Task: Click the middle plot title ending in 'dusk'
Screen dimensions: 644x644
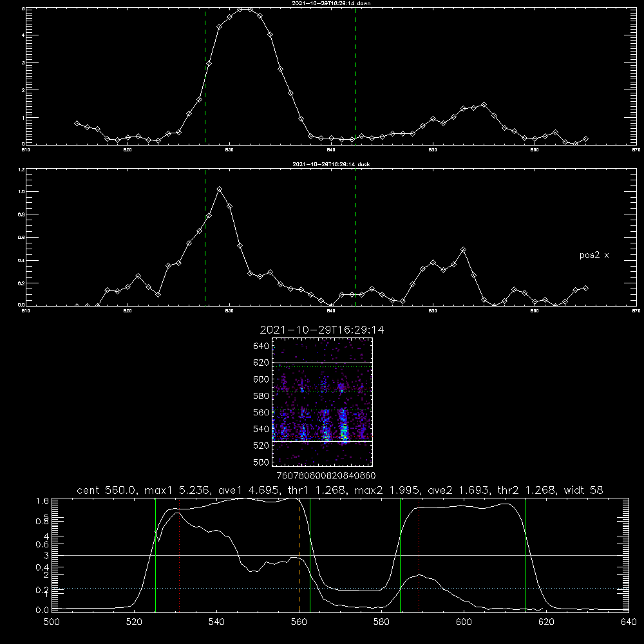Action: pos(331,164)
